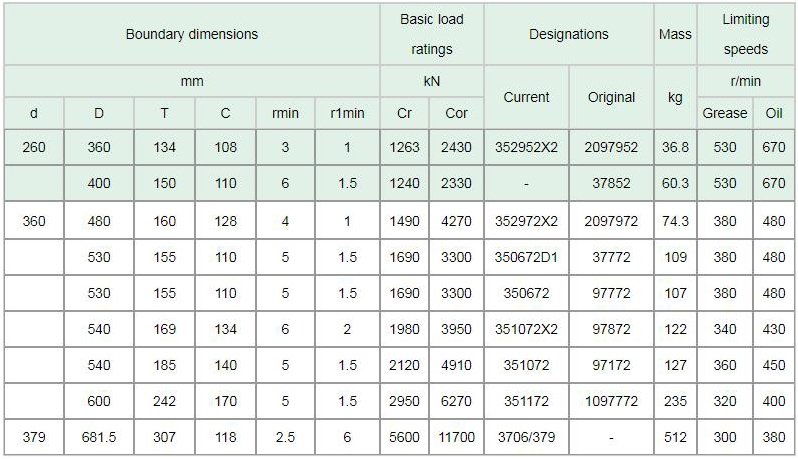Select original designation 37852 cell
The image size is (798, 459).
611,183
